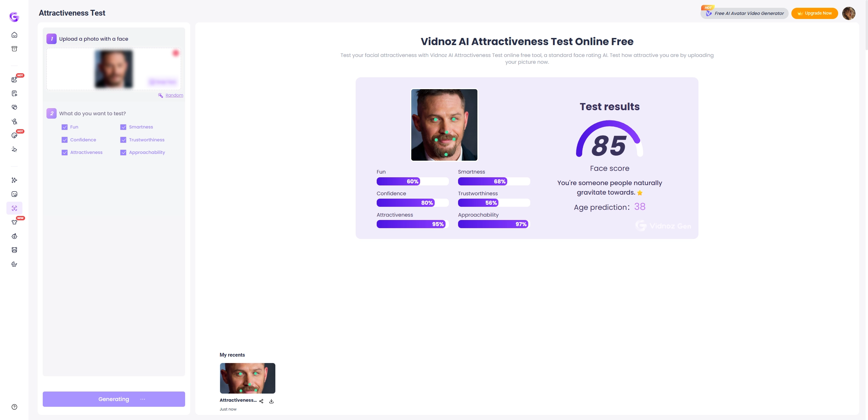Open the recent result thumbnail under My recents
This screenshot has height=420, width=868.
point(248,378)
